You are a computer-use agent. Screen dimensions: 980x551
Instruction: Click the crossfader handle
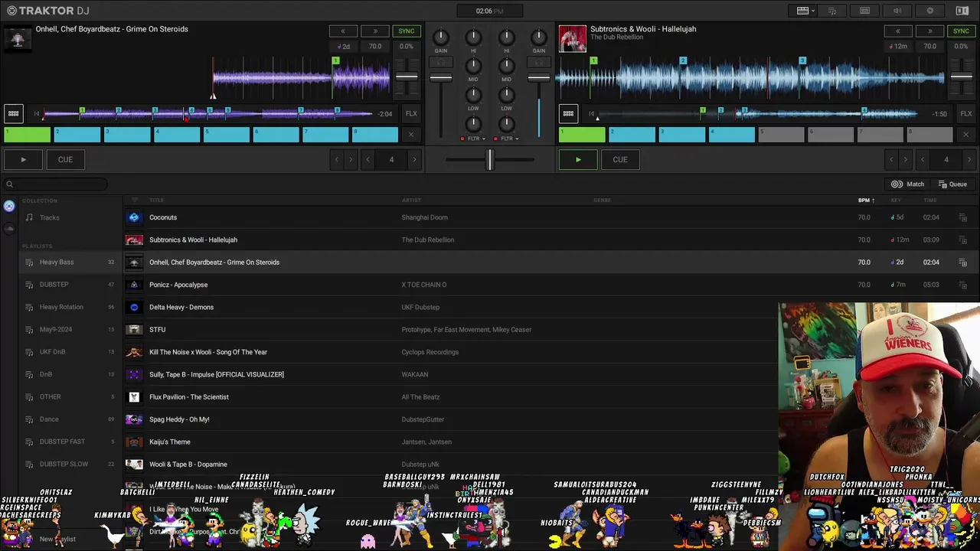489,160
